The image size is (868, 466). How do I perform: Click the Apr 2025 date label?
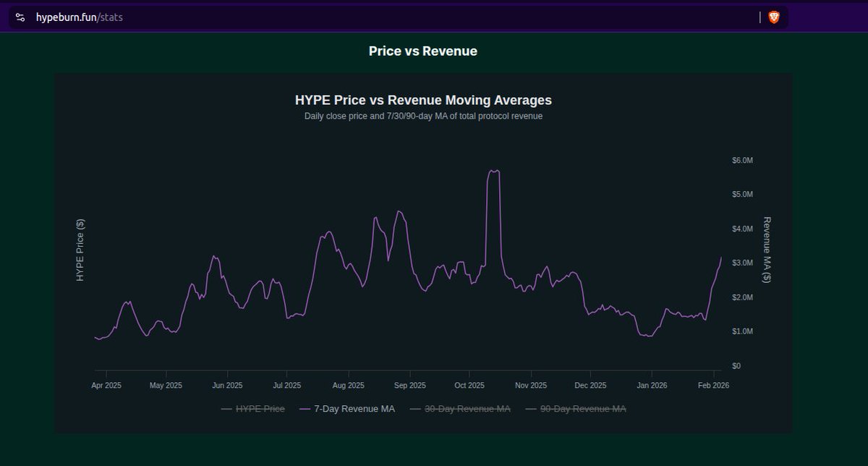pos(106,385)
